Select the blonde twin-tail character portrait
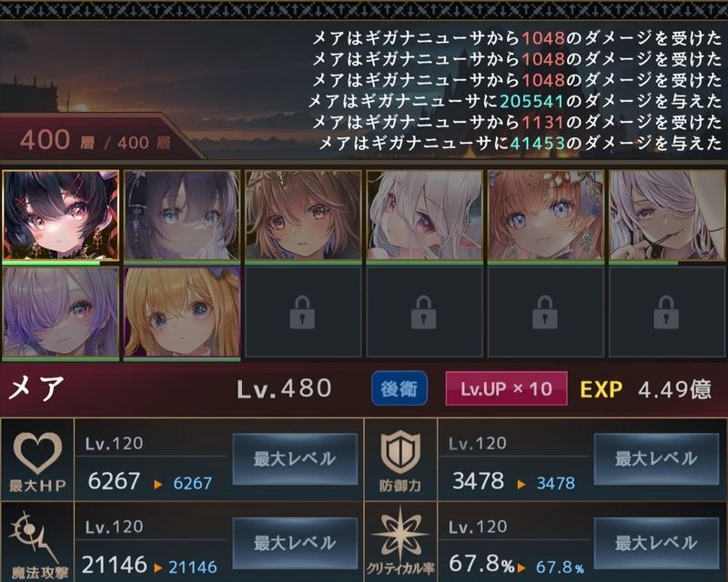The image size is (728, 582). coord(182,312)
